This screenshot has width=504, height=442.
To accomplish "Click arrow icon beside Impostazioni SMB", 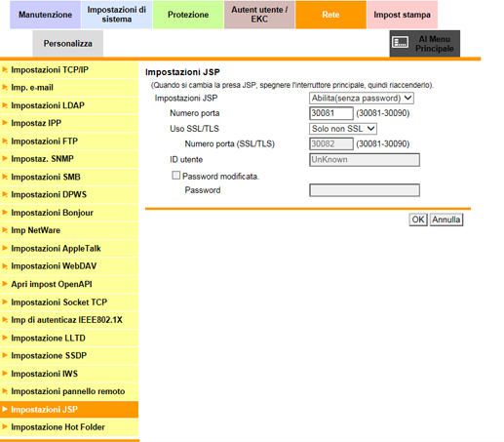I will [5, 177].
